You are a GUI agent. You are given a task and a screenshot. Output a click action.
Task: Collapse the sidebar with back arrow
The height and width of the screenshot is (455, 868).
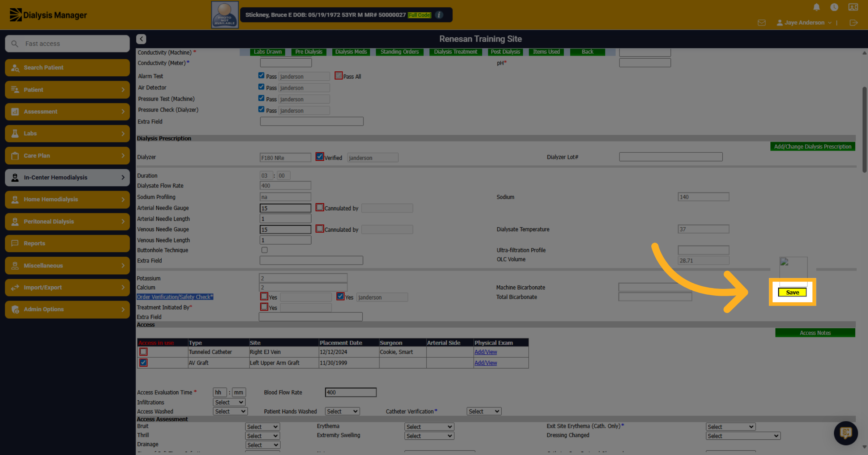pos(141,39)
